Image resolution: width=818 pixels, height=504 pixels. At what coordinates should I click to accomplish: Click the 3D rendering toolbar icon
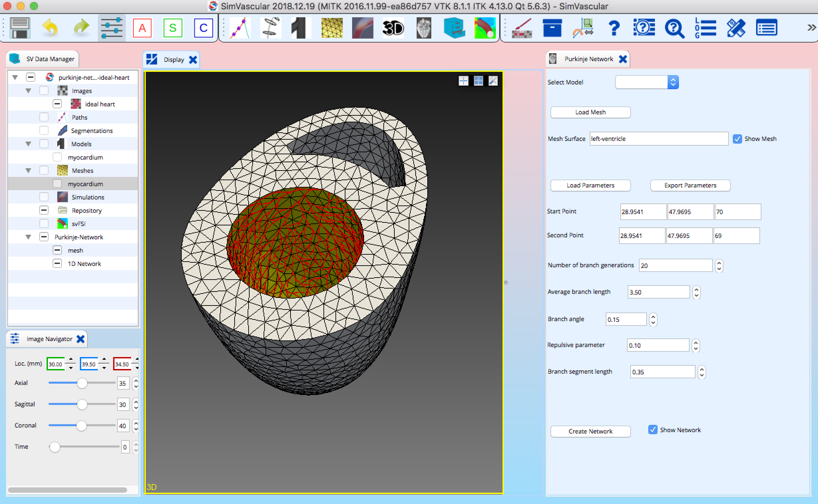point(393,28)
